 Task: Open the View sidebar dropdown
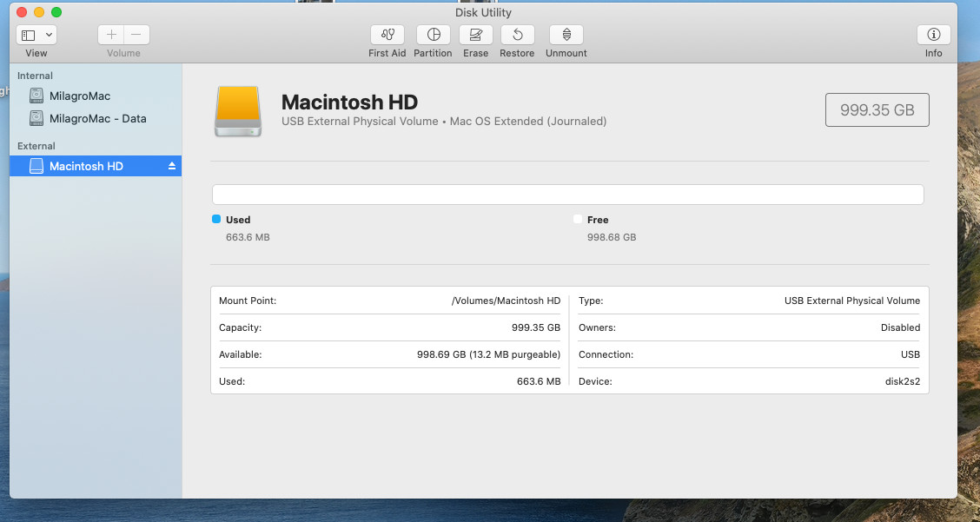36,35
